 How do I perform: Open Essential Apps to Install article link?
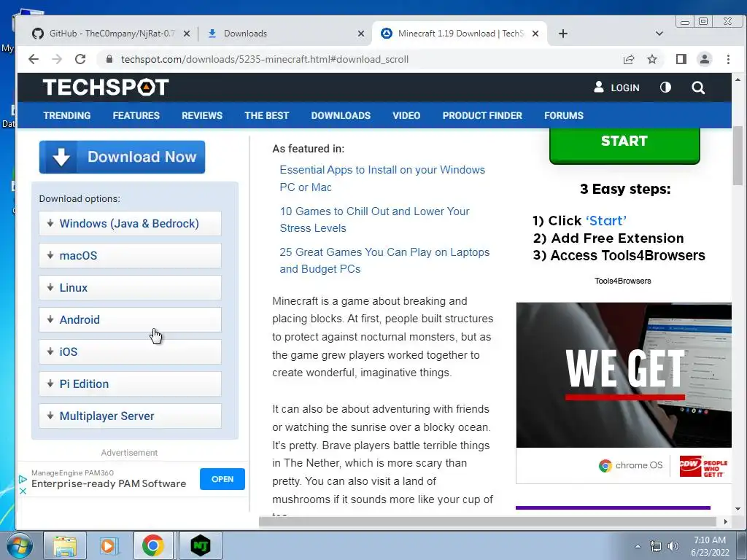(382, 179)
